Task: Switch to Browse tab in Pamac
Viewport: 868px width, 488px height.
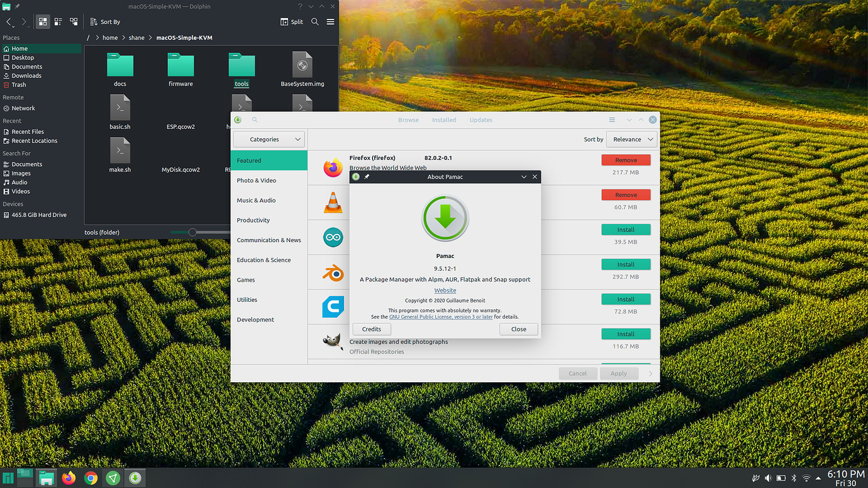Action: [408, 119]
